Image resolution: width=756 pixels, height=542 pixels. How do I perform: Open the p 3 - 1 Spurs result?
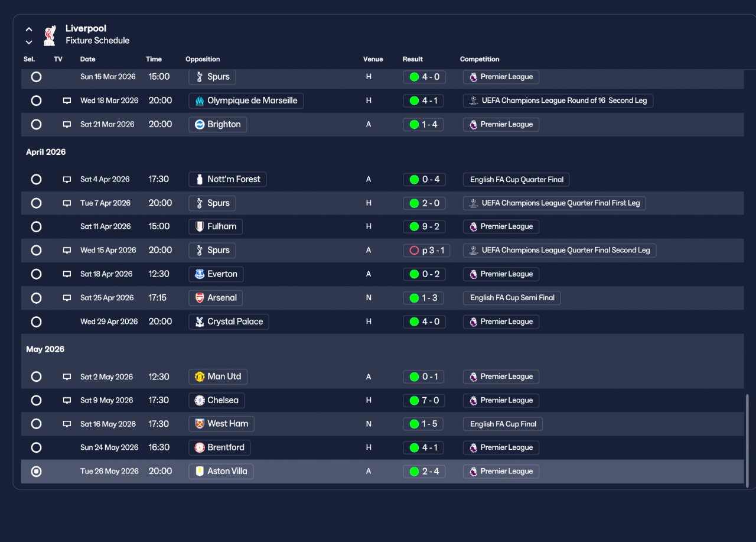426,250
